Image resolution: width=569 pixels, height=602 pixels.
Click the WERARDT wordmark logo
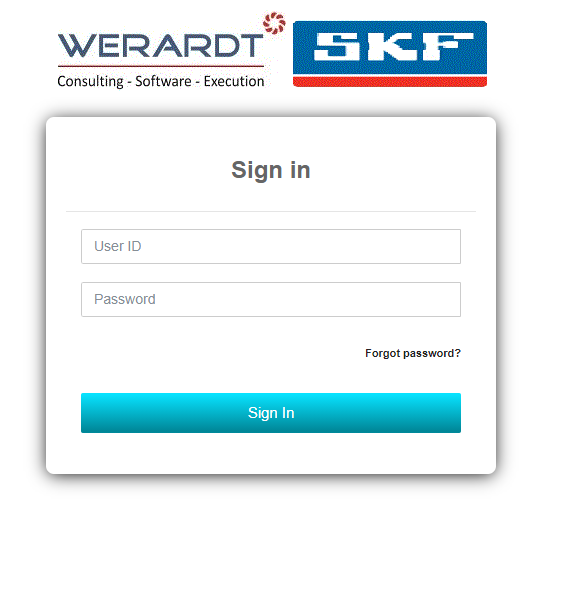coord(160,46)
